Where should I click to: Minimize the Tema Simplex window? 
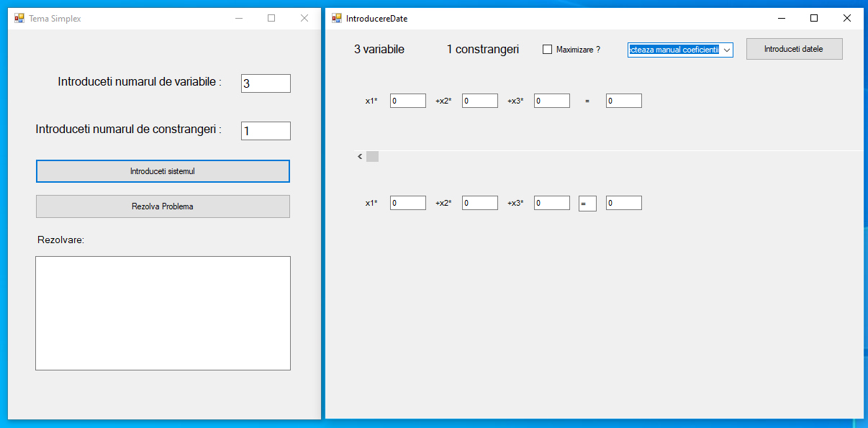tap(239, 18)
